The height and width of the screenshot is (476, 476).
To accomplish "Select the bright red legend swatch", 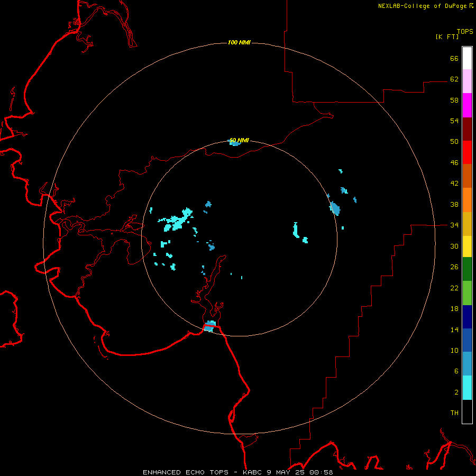I will click(x=467, y=152).
